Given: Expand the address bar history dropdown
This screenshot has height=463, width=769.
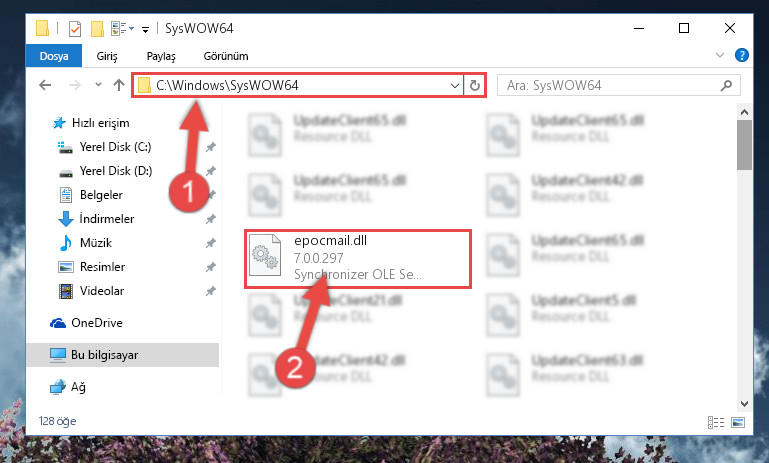Looking at the screenshot, I should (x=455, y=85).
